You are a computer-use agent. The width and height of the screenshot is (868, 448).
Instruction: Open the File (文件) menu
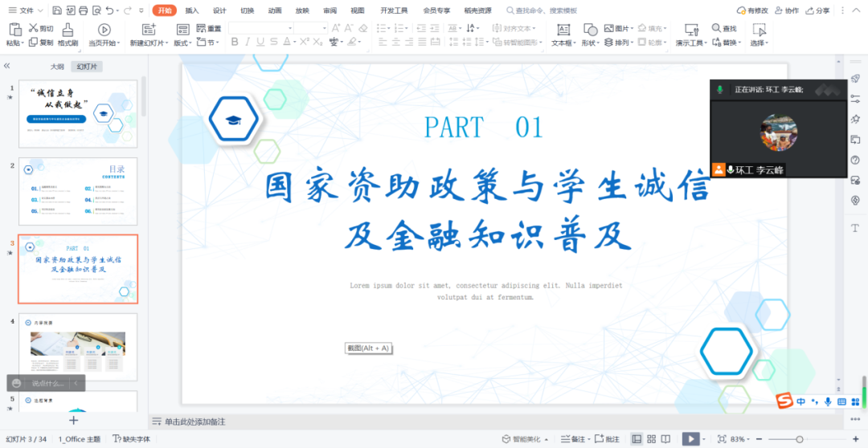pyautogui.click(x=26, y=10)
